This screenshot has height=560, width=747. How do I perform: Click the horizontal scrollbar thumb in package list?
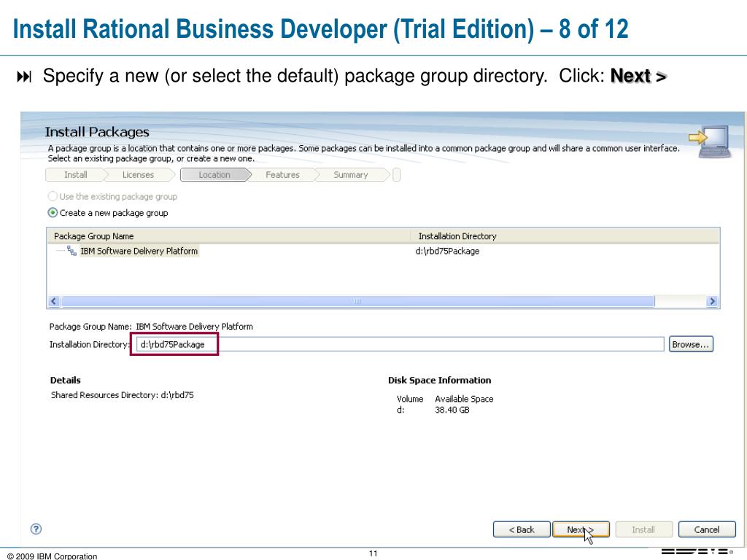(x=357, y=301)
